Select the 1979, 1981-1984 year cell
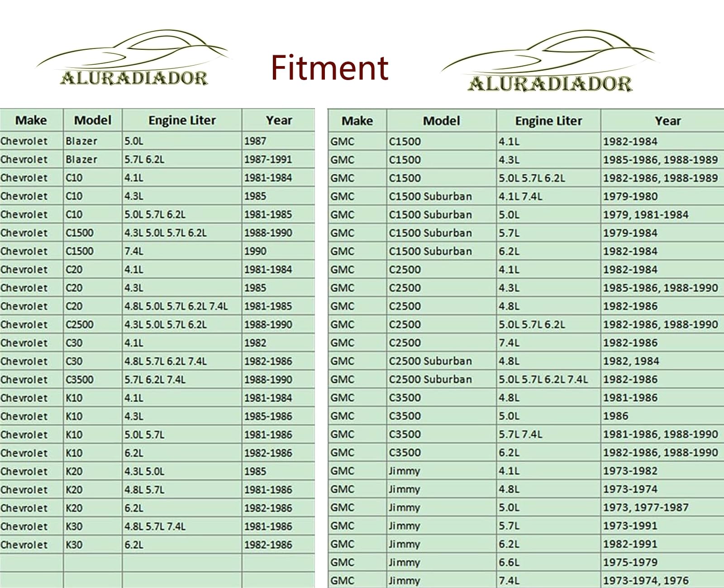 click(645, 215)
